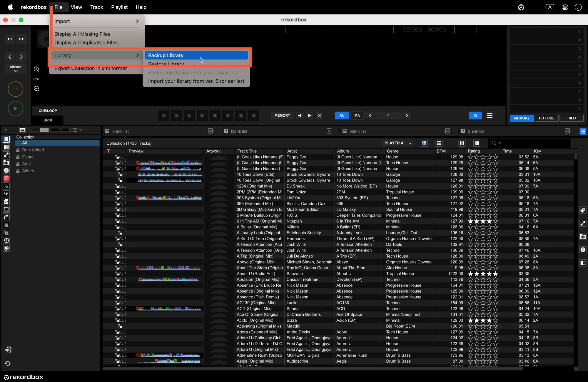Expand the Import submenu arrow
The height and width of the screenshot is (382, 588).
(137, 21)
